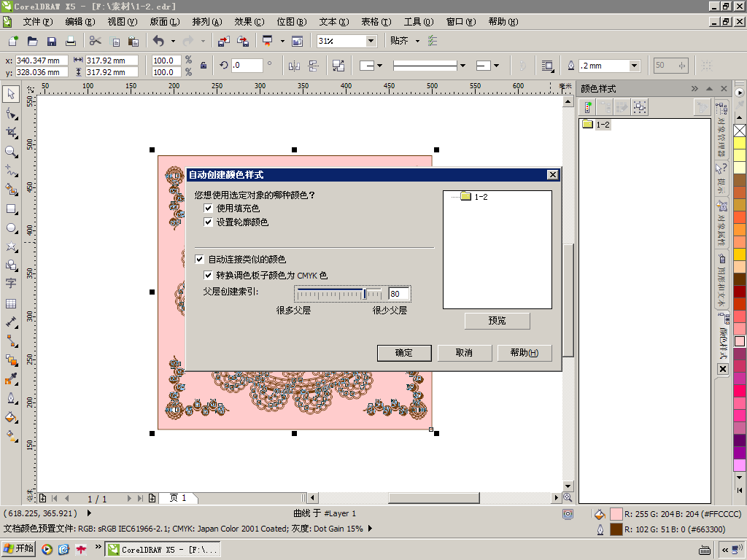Switch to the 页 1 page tab
747x560 pixels.
[x=178, y=498]
